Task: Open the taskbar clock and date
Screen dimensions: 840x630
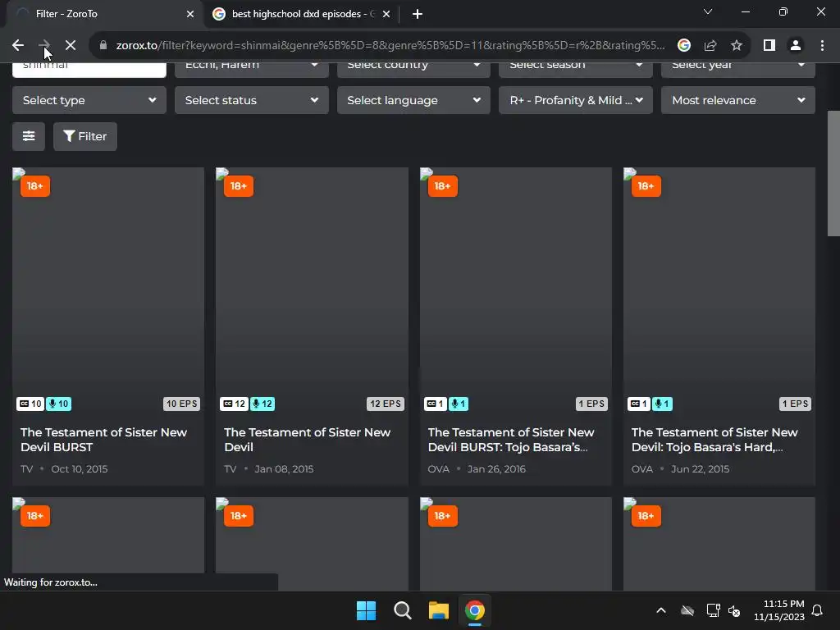Action: (x=779, y=610)
